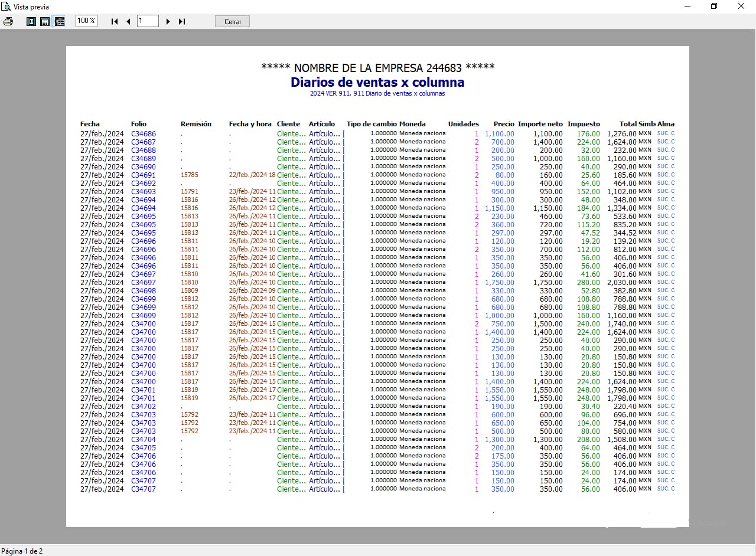Click folio C34702 in the list
This screenshot has height=556, width=756.
click(144, 407)
